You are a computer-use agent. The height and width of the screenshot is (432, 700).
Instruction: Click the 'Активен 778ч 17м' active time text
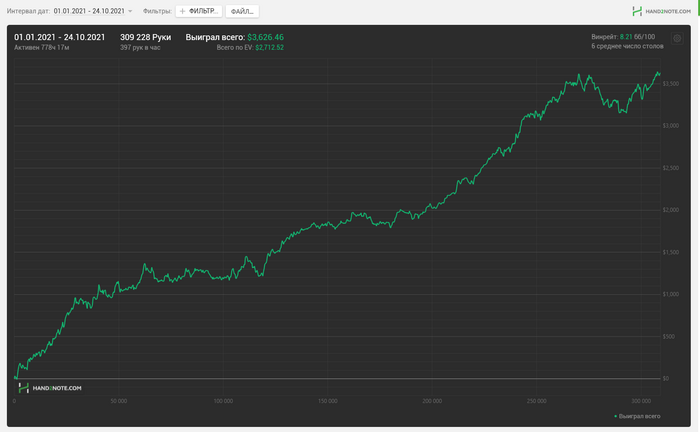[x=42, y=47]
